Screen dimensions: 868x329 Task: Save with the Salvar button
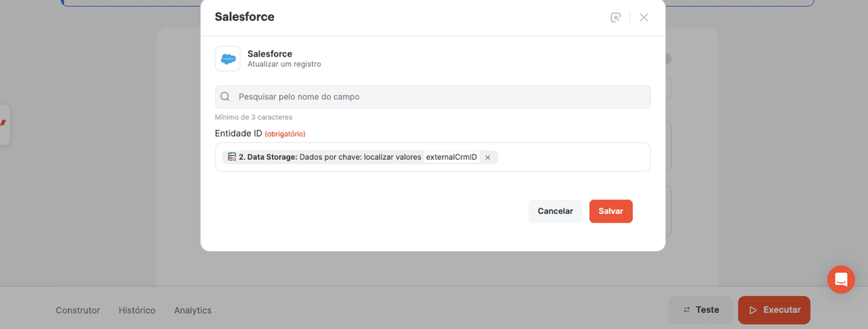pos(611,211)
